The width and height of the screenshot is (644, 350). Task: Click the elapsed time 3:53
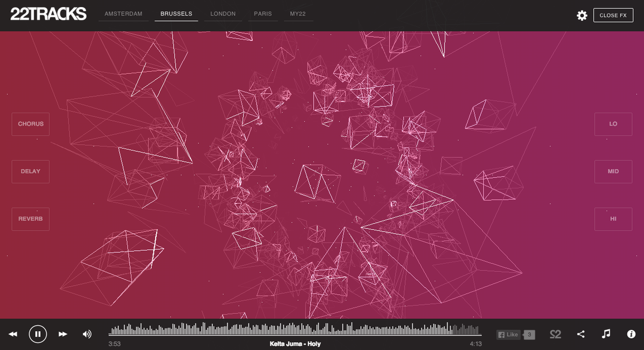tap(114, 344)
